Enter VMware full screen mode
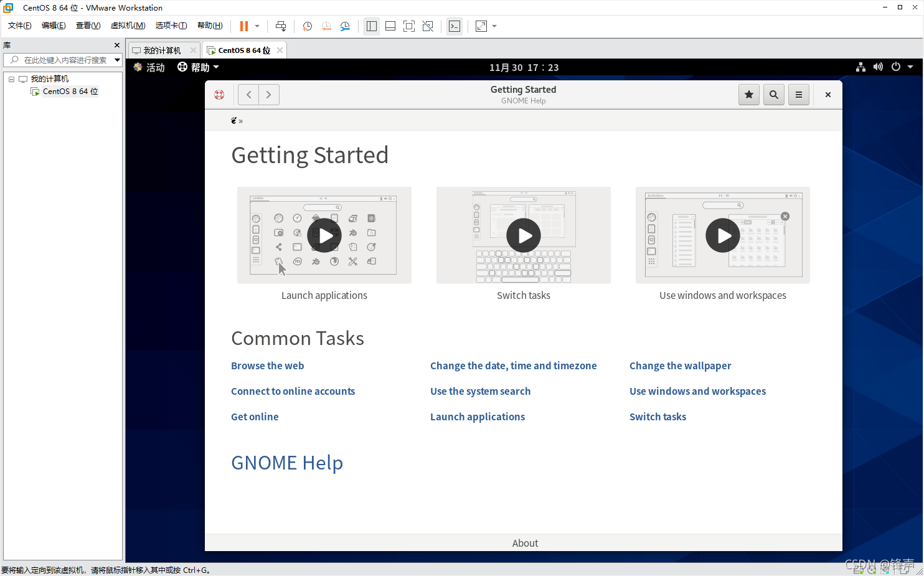 (409, 26)
